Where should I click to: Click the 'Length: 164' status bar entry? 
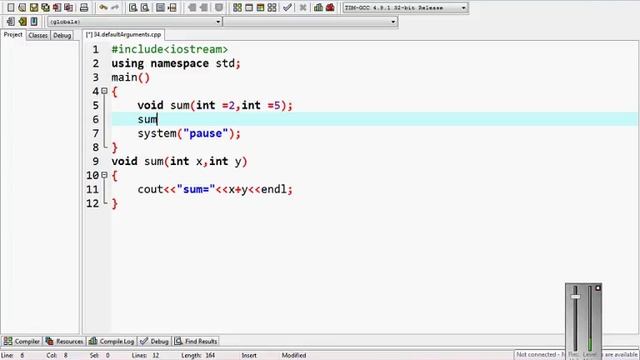(198, 356)
